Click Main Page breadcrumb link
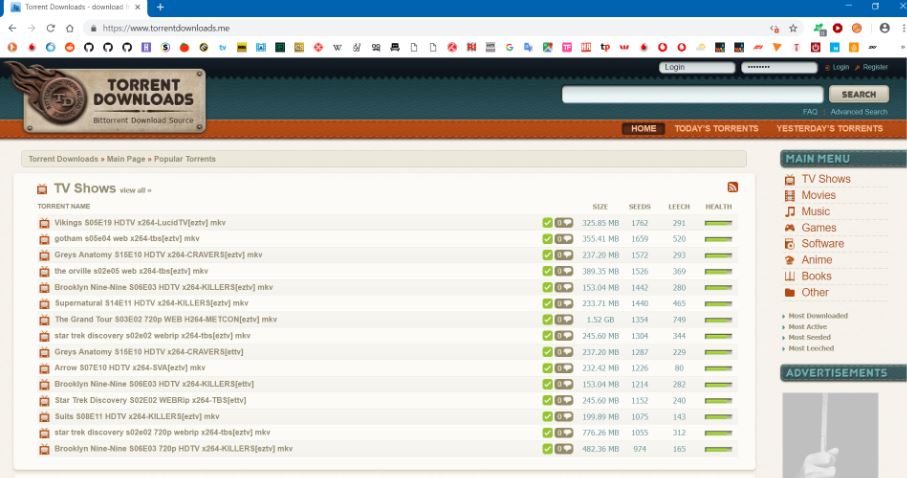The width and height of the screenshot is (907, 478). click(126, 159)
